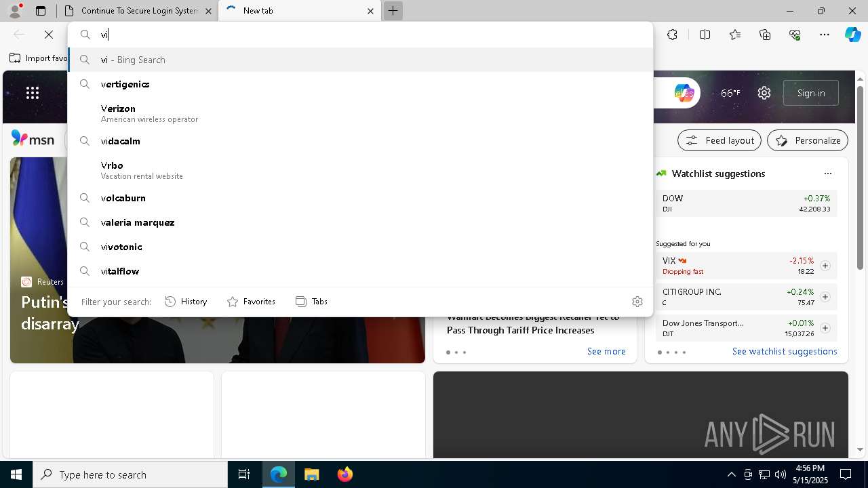Select the 'vidacalm' suggestion
Screen dimensions: 868x488
tap(360, 141)
